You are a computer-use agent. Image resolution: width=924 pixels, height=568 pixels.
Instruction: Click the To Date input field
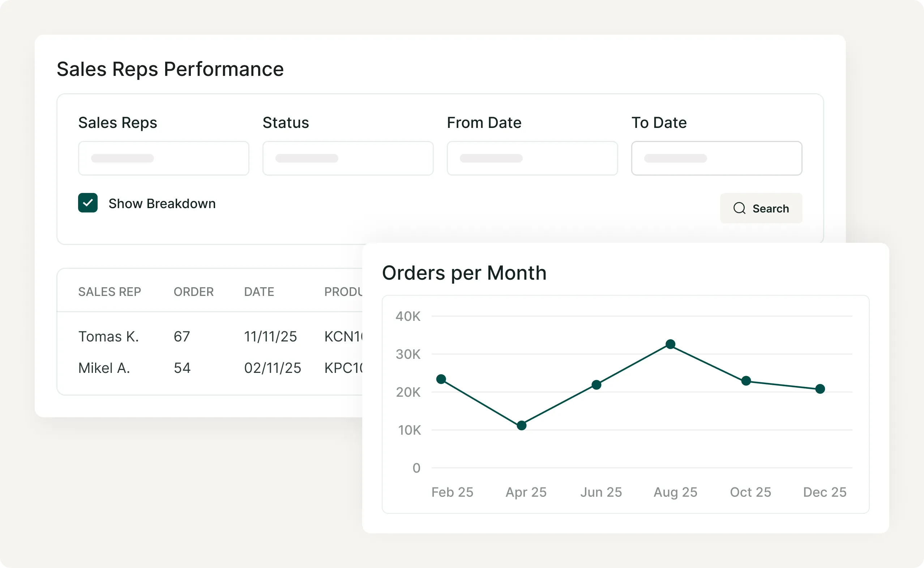(x=716, y=158)
